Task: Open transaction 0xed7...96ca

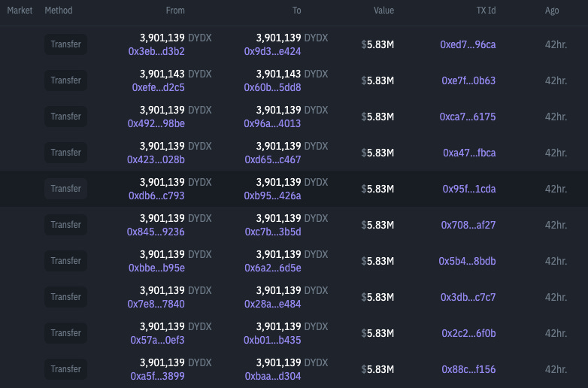Action: [x=468, y=44]
